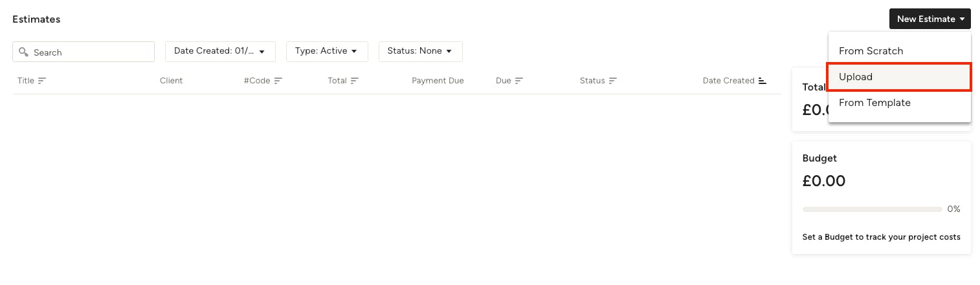Sort by #Code column icon

[278, 81]
